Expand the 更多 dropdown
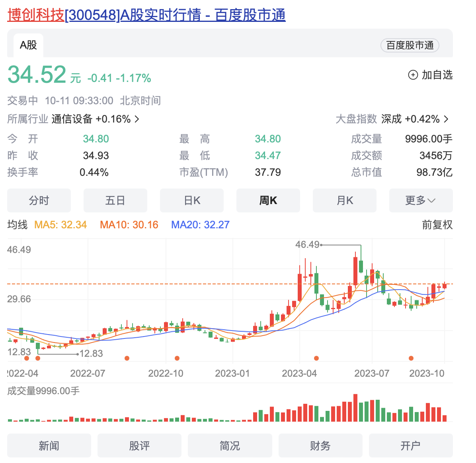 point(421,200)
